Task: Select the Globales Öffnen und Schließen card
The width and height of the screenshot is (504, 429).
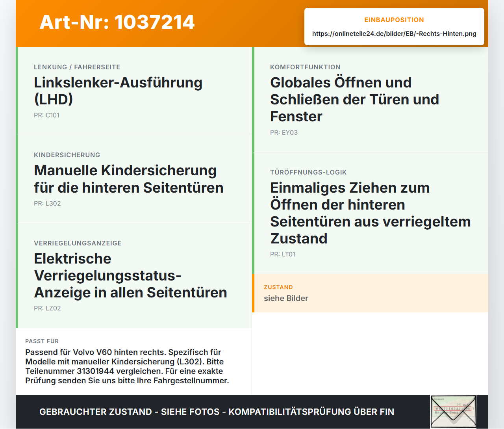Action: pyautogui.click(x=370, y=100)
